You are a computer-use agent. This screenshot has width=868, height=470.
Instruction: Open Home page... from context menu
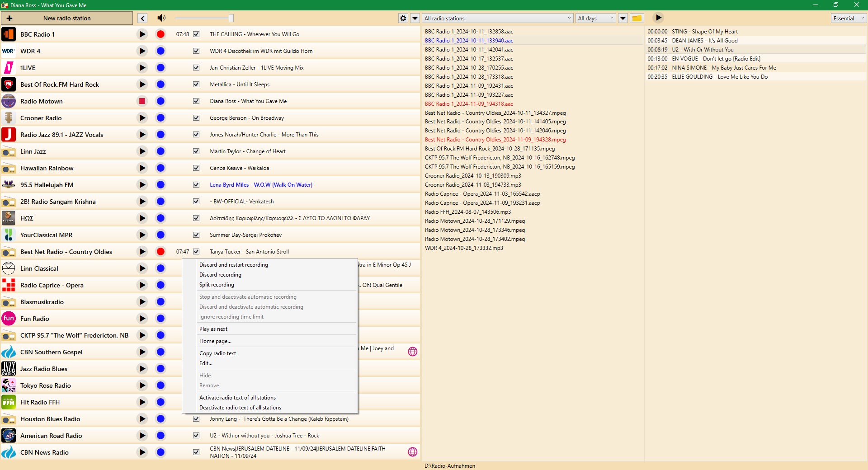269,341
